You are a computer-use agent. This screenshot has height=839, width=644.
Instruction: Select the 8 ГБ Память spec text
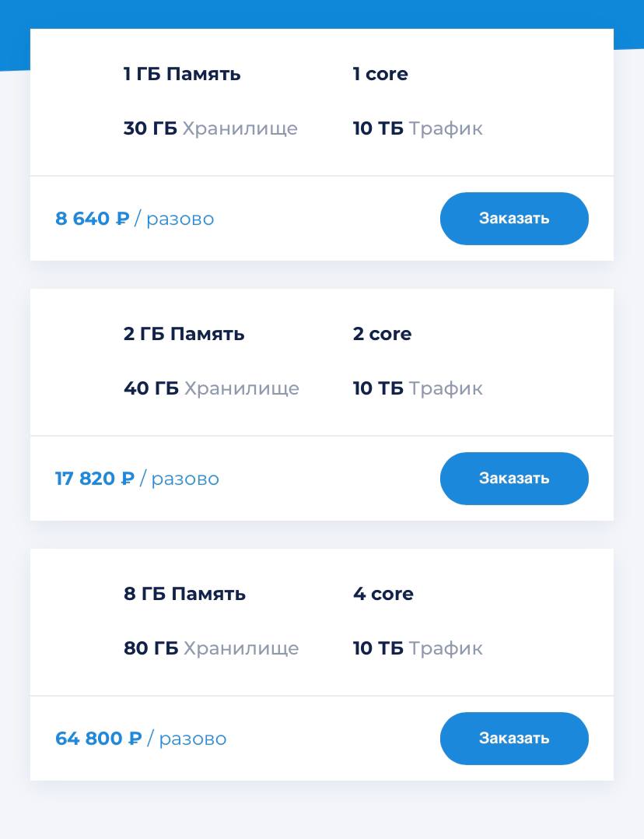pos(184,594)
